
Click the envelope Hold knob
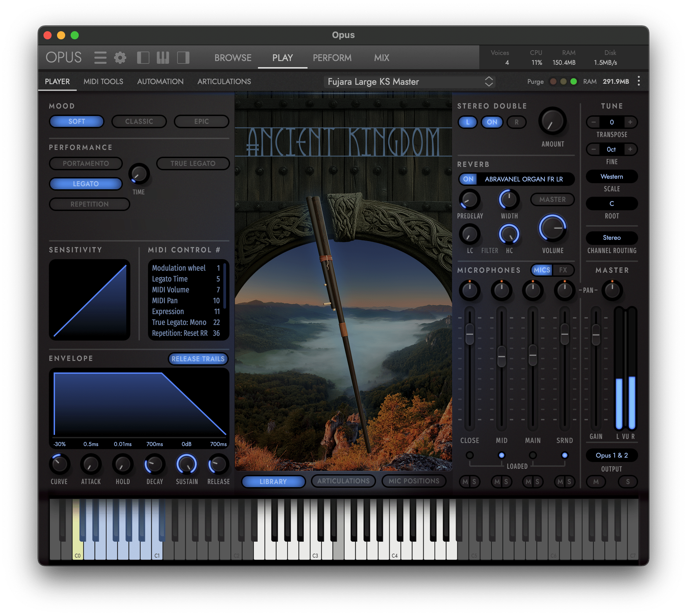(123, 464)
